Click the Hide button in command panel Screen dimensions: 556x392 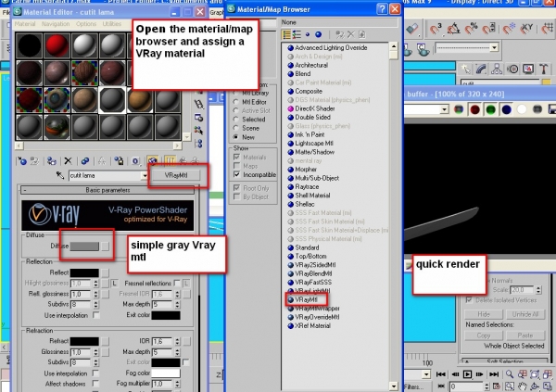[484, 314]
